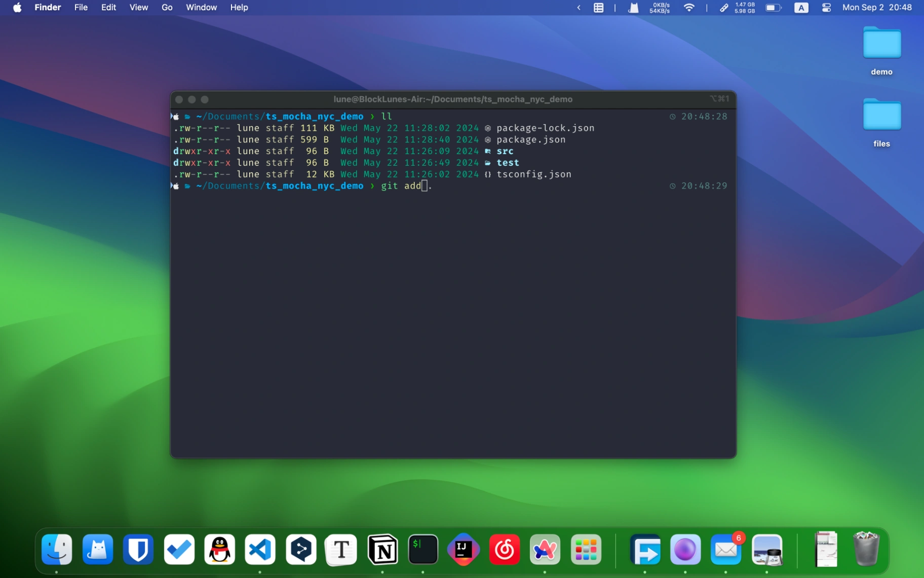Launch the purple sphere app in Dock
This screenshot has width=924, height=578.
(x=685, y=550)
